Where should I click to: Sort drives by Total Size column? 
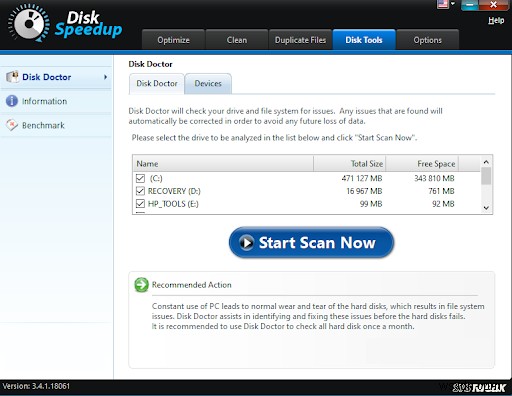click(349, 164)
